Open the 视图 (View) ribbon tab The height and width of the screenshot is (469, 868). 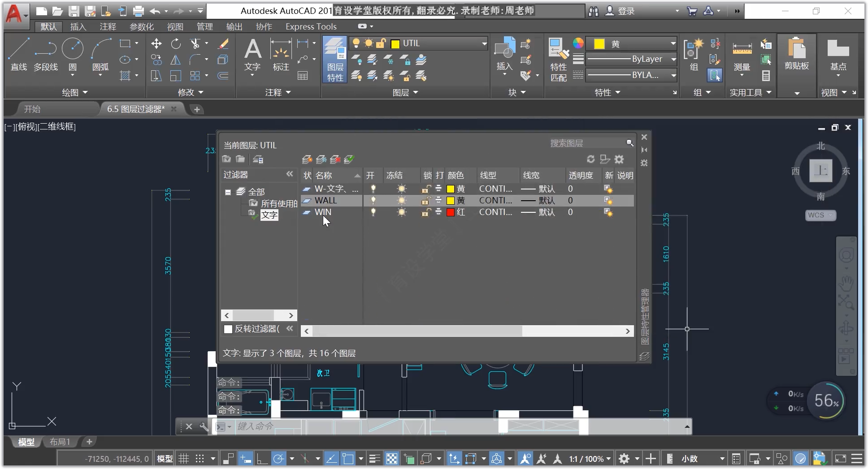(175, 26)
